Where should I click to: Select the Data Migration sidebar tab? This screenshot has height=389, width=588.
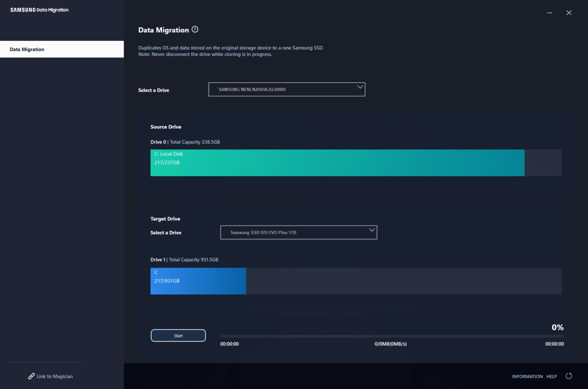click(x=62, y=49)
